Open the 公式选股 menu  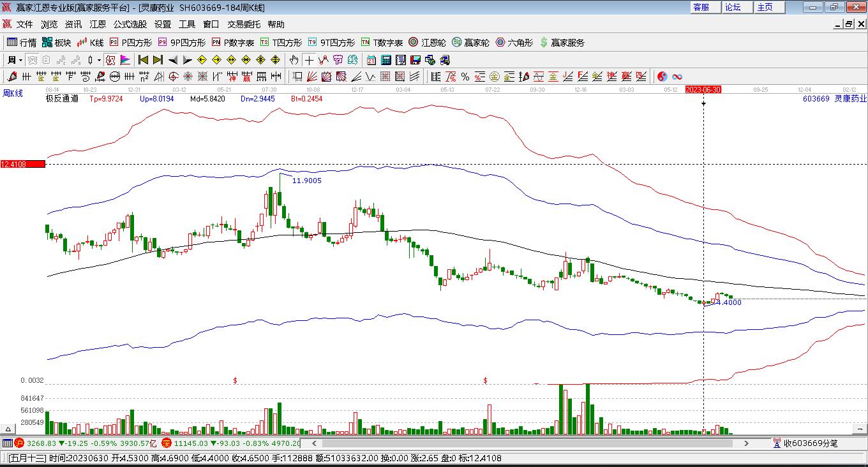click(130, 24)
